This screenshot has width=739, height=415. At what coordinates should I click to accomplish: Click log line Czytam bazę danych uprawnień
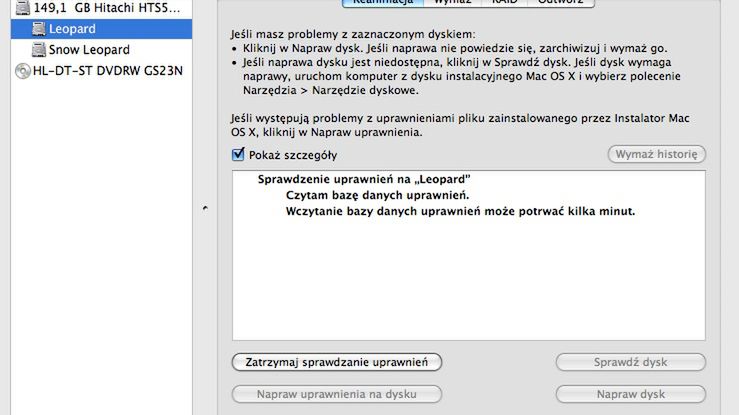(x=378, y=195)
